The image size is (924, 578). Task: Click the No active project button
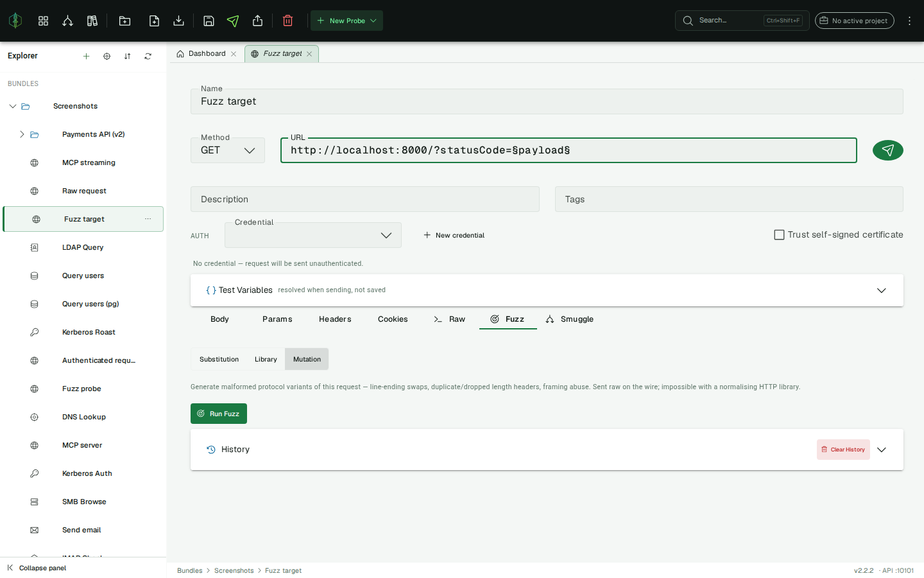coord(854,21)
